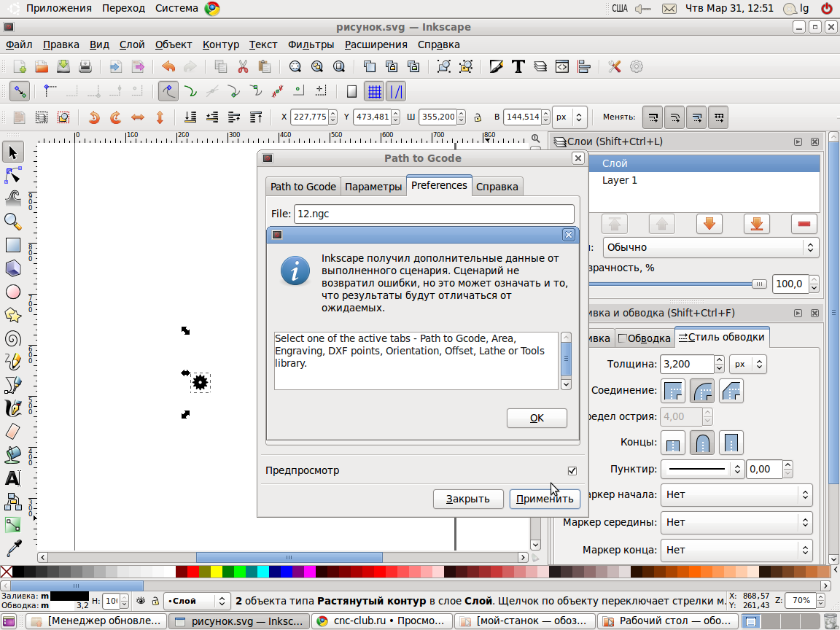The width and height of the screenshot is (840, 630).
Task: Click the Применить button
Action: (x=544, y=499)
